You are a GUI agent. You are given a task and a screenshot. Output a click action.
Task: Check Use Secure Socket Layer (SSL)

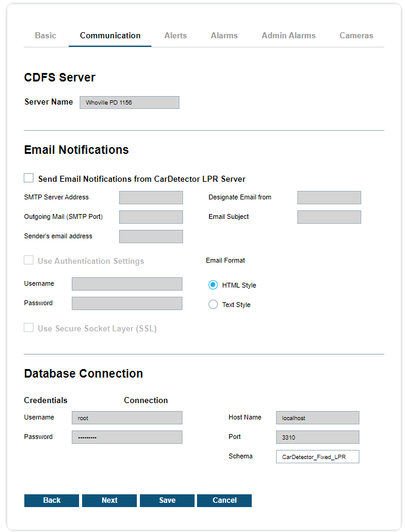coord(29,328)
